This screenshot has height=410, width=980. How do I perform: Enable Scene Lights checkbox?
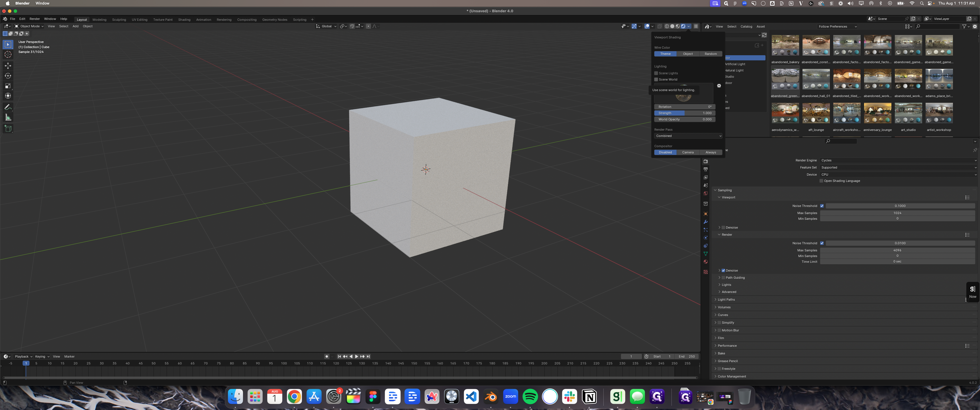(656, 73)
